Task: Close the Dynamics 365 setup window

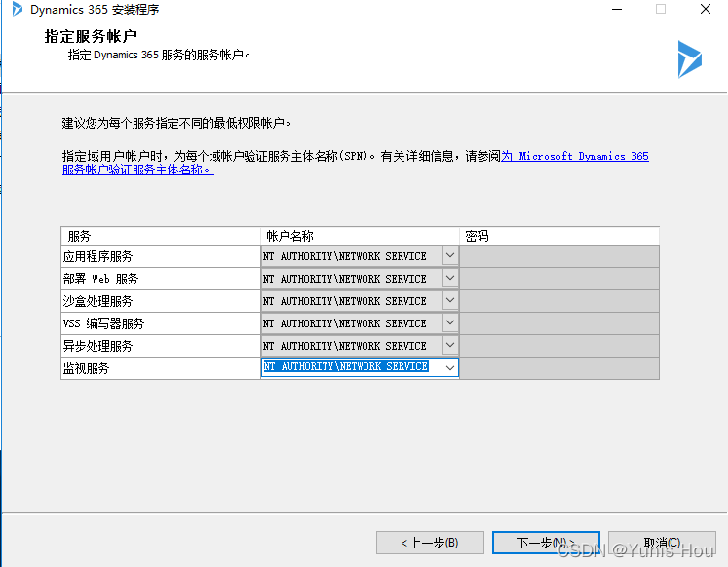Action: [x=706, y=10]
